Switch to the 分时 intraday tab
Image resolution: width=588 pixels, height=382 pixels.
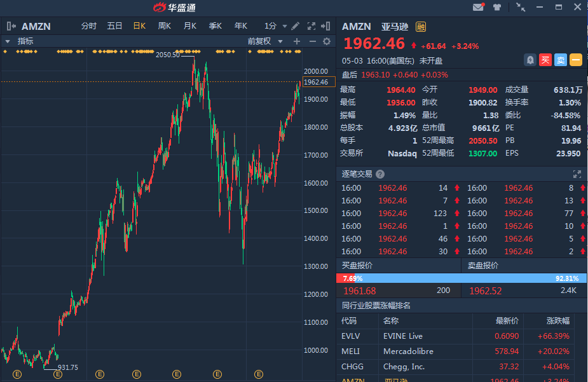89,26
